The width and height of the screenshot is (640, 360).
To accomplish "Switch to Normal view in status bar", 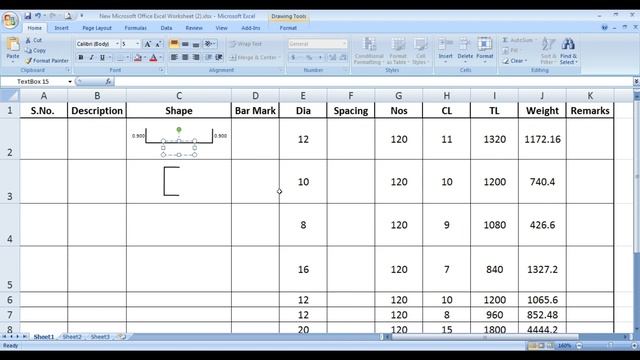I will coord(533,346).
